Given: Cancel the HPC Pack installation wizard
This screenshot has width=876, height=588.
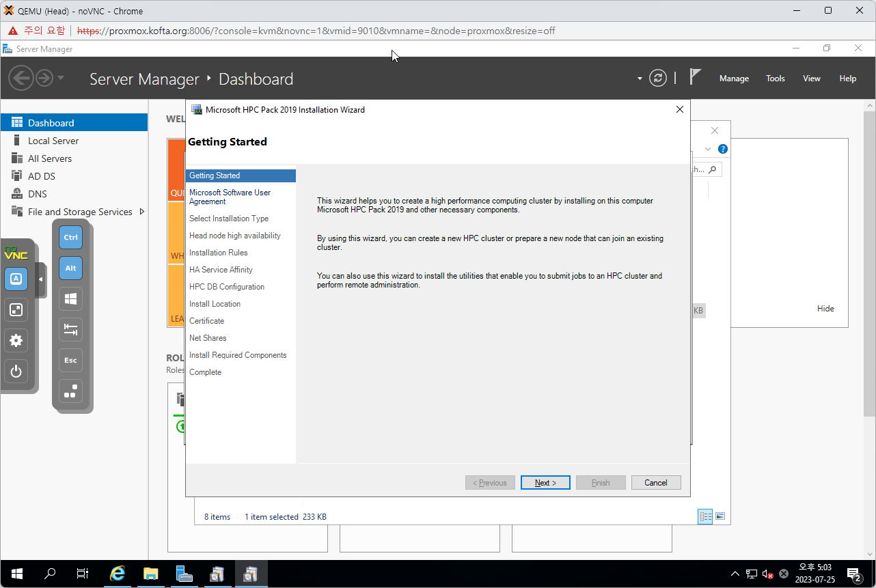Looking at the screenshot, I should (x=655, y=483).
